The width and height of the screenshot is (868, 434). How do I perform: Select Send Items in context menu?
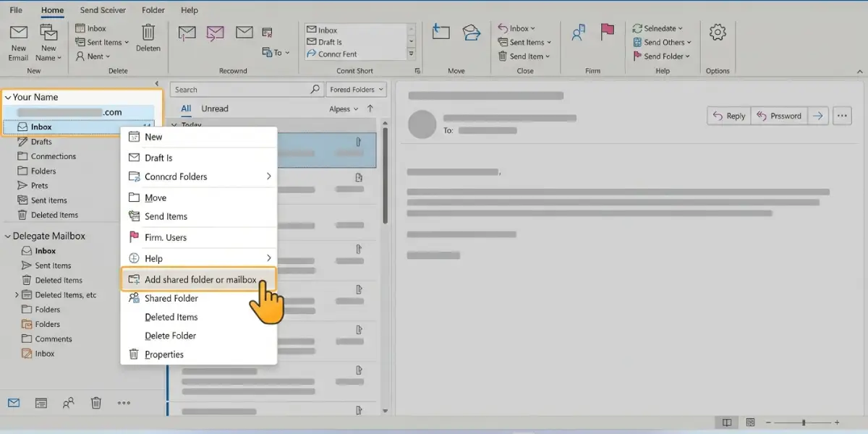(x=199, y=216)
